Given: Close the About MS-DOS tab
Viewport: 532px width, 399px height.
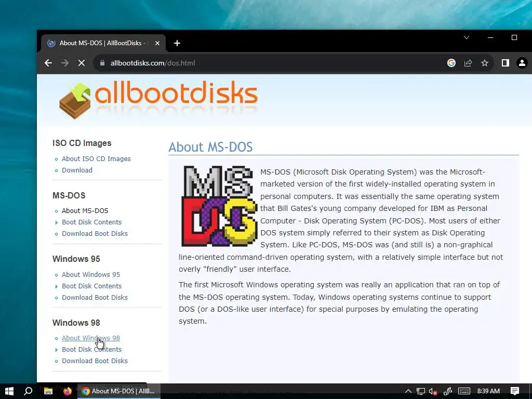Looking at the screenshot, I should tap(157, 43).
